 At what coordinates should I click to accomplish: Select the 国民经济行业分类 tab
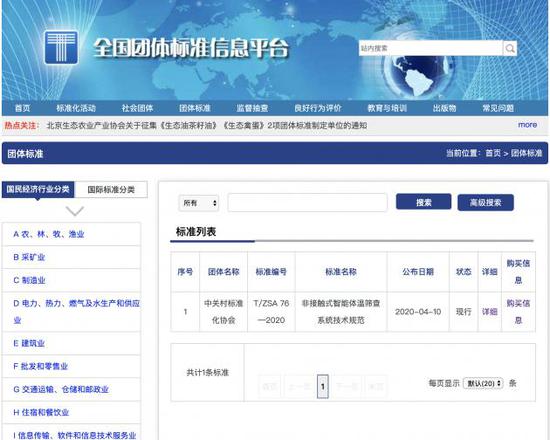pyautogui.click(x=38, y=189)
